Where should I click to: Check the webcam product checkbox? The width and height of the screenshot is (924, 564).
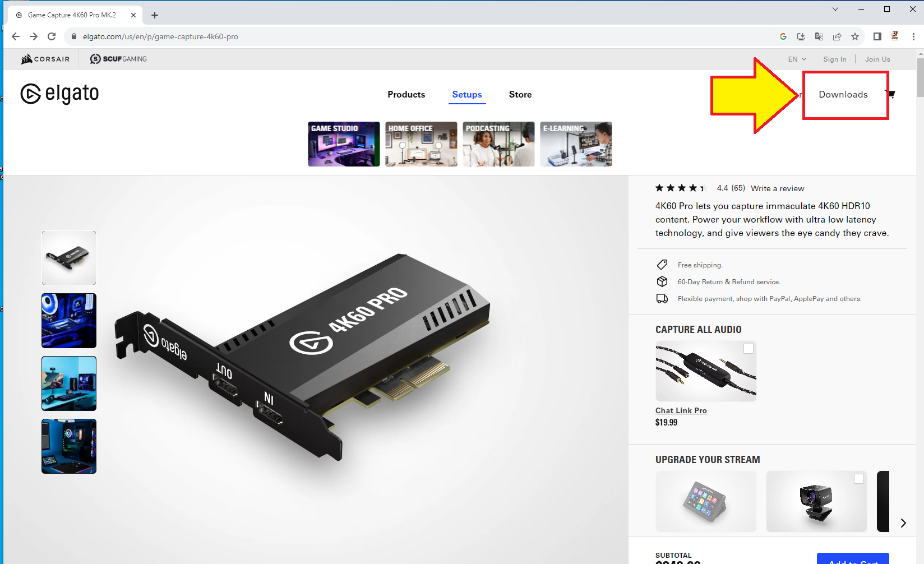click(x=858, y=479)
